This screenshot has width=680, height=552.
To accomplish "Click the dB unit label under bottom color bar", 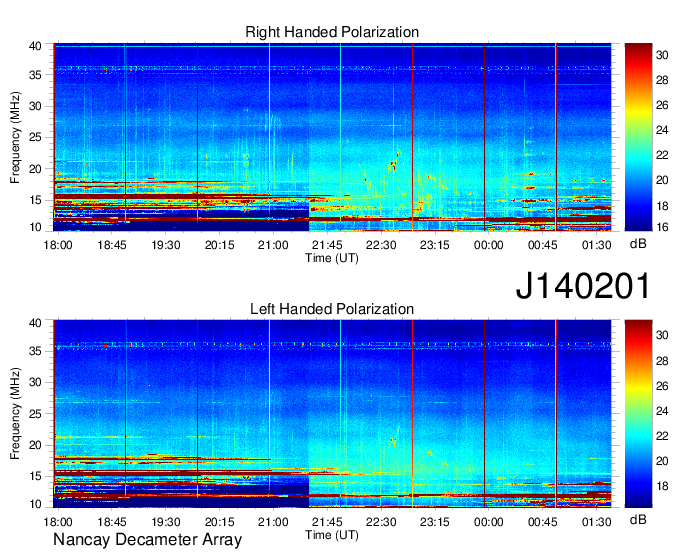I will (x=638, y=519).
